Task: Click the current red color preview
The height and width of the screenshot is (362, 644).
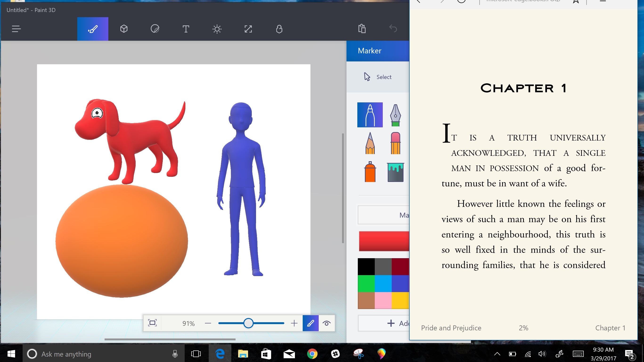Action: tap(384, 241)
